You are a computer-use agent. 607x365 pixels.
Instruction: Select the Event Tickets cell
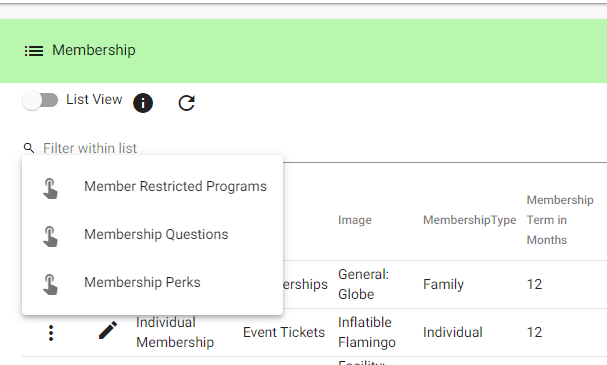click(284, 332)
